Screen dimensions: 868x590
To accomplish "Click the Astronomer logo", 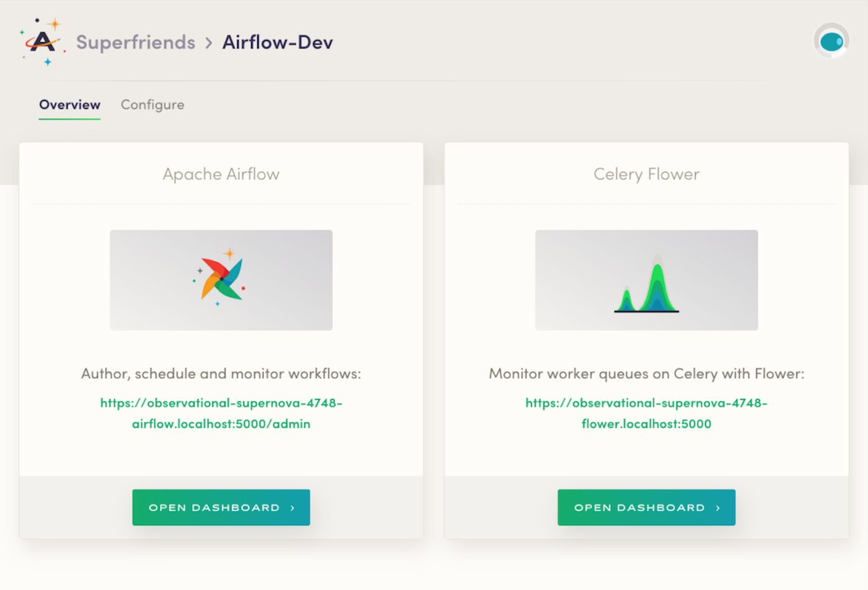I will pos(42,42).
